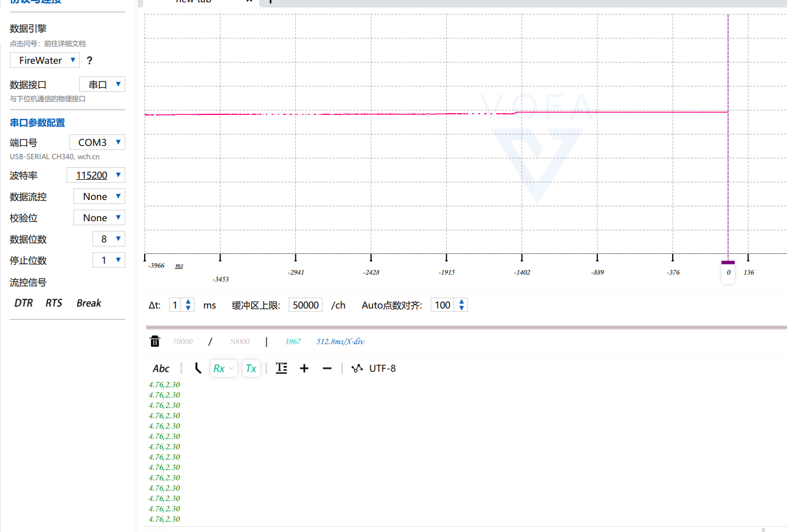Edit buffer limit 50000 field
Screen dimensions: 787x532
306,305
